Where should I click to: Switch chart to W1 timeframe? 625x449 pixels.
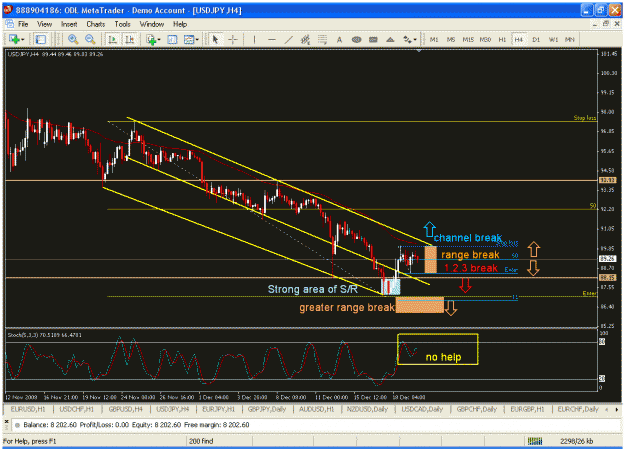(553, 39)
